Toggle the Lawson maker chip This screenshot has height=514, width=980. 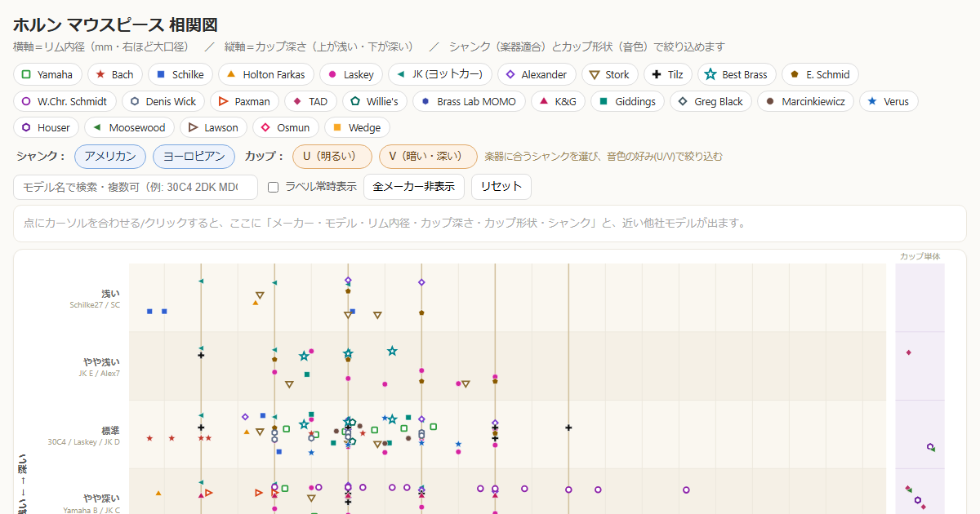[213, 127]
